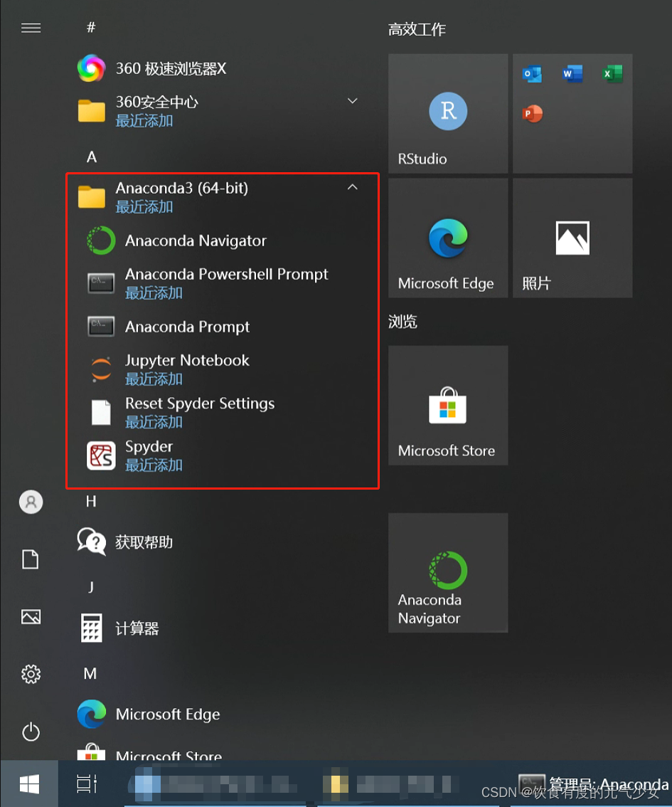Open the 360安全中心 folder icon
The width and height of the screenshot is (672, 807).
92,110
